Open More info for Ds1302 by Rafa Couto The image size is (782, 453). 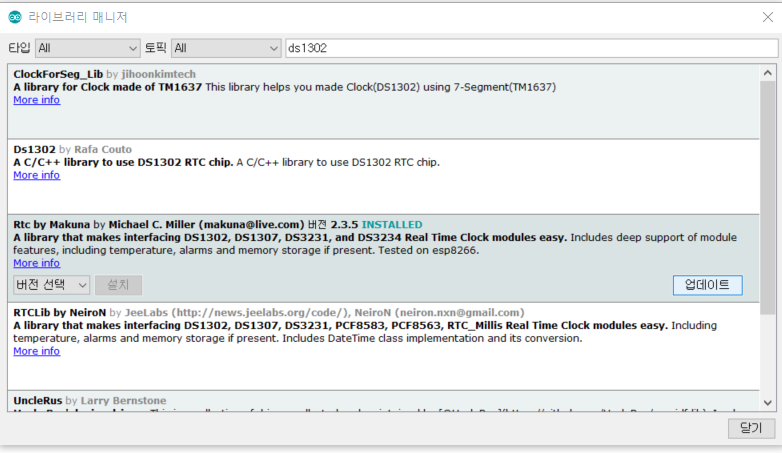[x=36, y=175]
